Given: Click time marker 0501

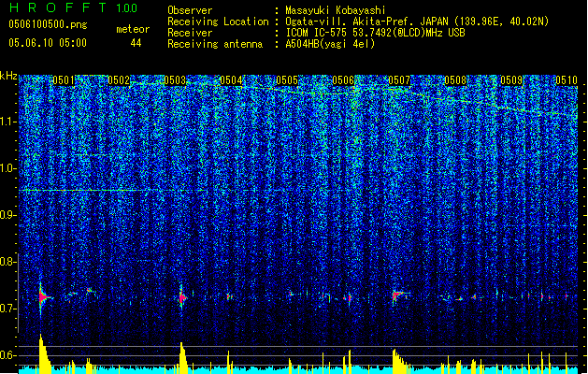Looking at the screenshot, I should pyautogui.click(x=64, y=80).
